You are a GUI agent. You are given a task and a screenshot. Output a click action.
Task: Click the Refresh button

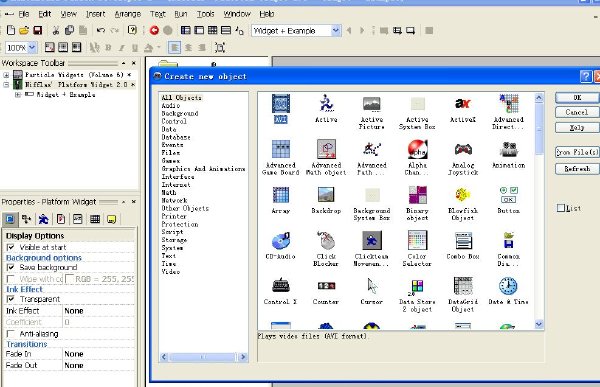(x=577, y=168)
